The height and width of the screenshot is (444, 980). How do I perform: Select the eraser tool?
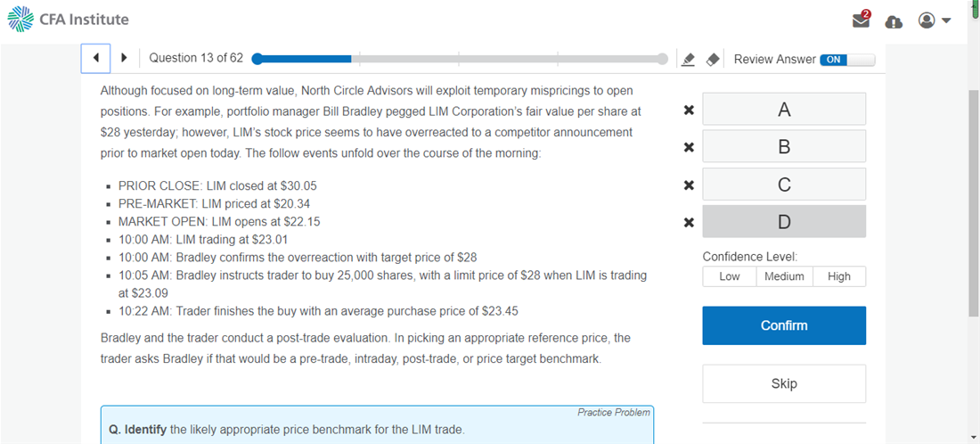pyautogui.click(x=713, y=59)
